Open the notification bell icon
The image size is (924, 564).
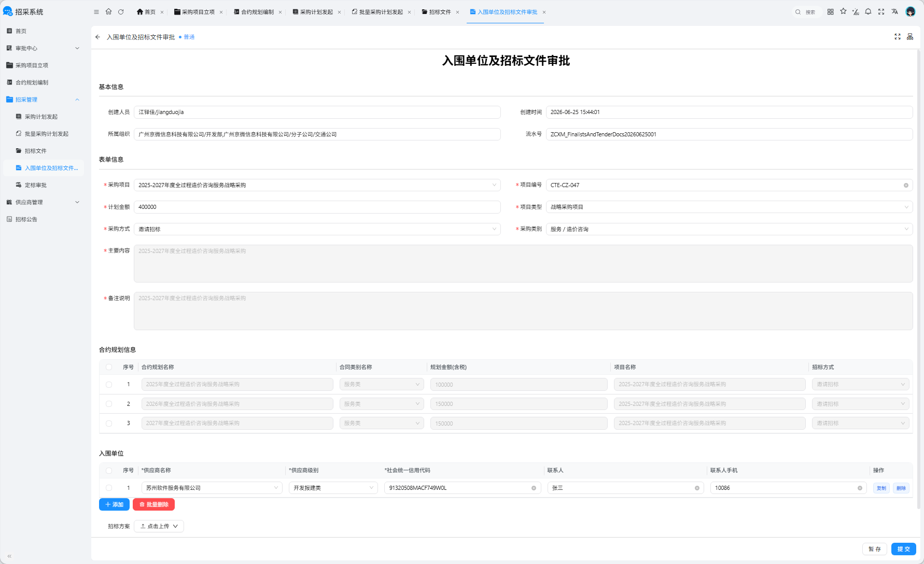click(x=868, y=11)
